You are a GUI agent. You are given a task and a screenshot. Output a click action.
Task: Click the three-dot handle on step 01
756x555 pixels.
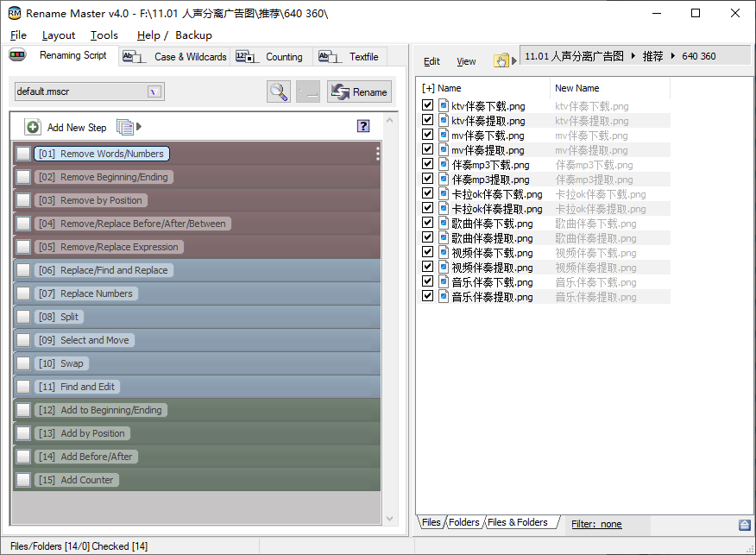(x=377, y=154)
